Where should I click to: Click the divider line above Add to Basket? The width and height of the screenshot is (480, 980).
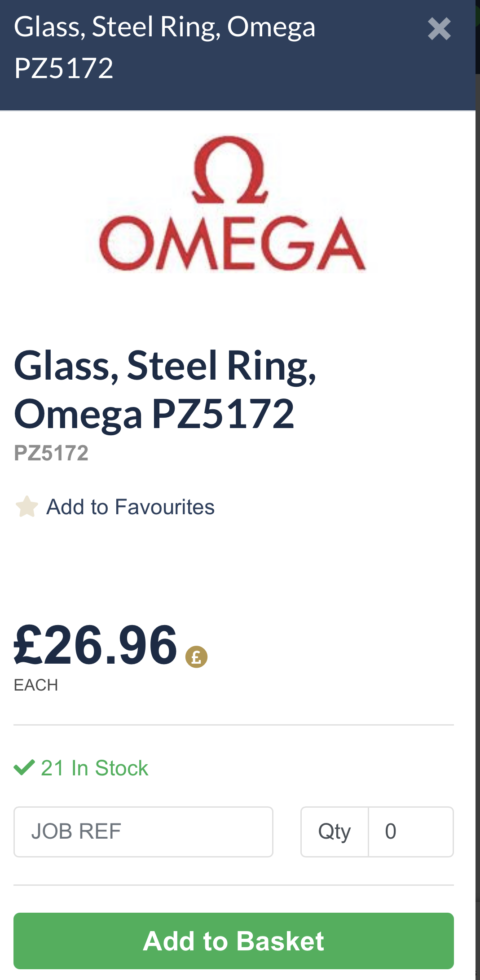pos(233,885)
